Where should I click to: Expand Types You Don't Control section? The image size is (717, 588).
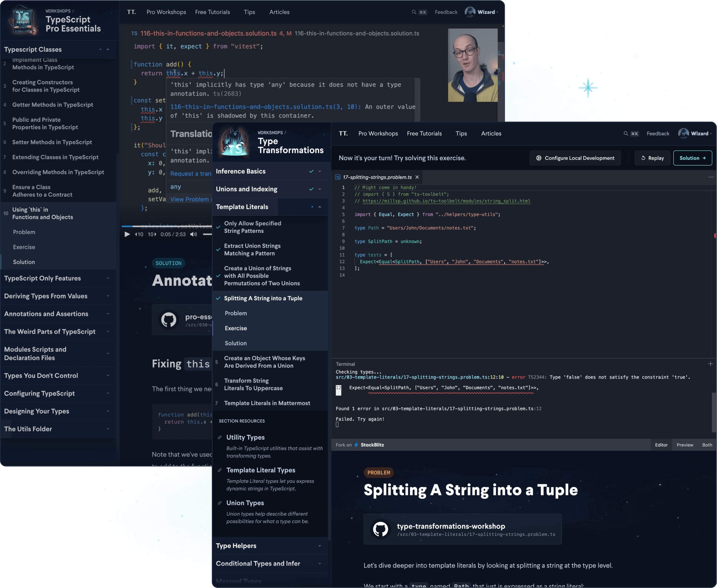click(x=58, y=376)
